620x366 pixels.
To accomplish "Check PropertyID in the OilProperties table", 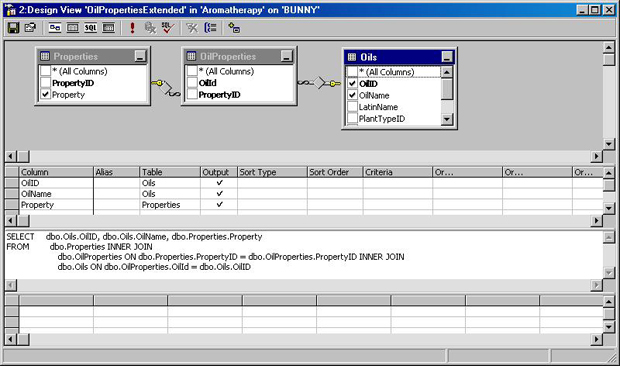I will pos(192,94).
